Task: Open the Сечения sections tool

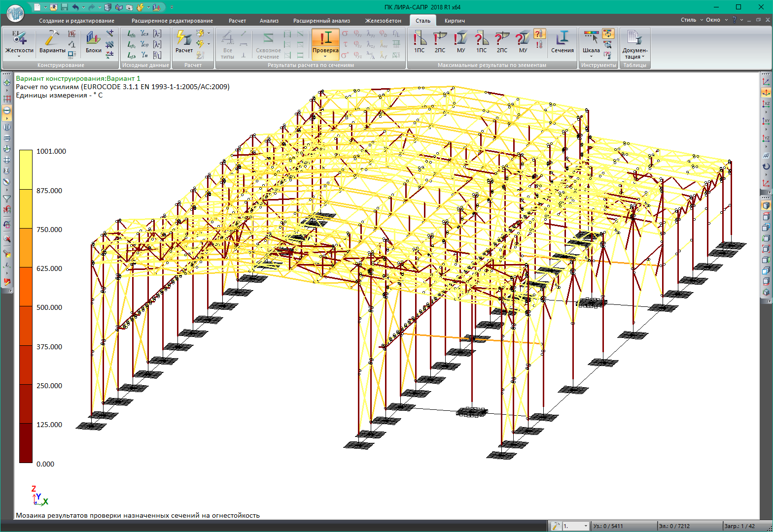Action: tap(562, 42)
